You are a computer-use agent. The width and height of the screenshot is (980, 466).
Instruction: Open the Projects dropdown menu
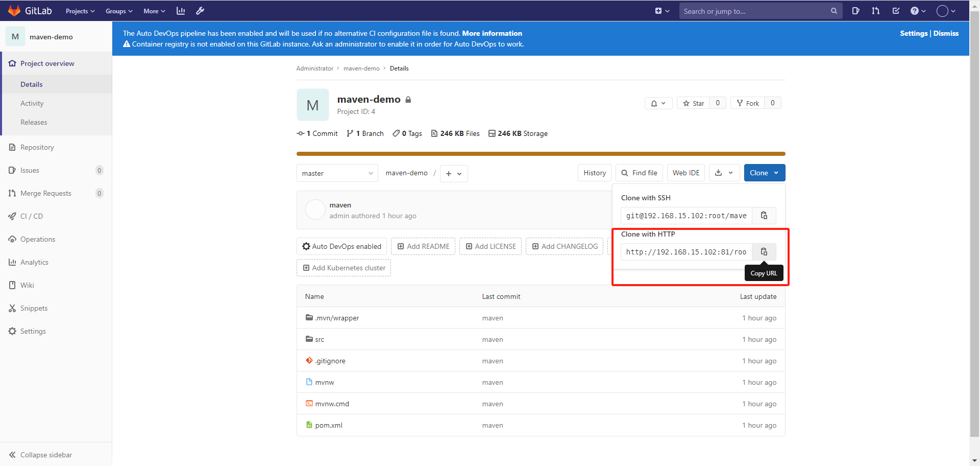click(80, 11)
